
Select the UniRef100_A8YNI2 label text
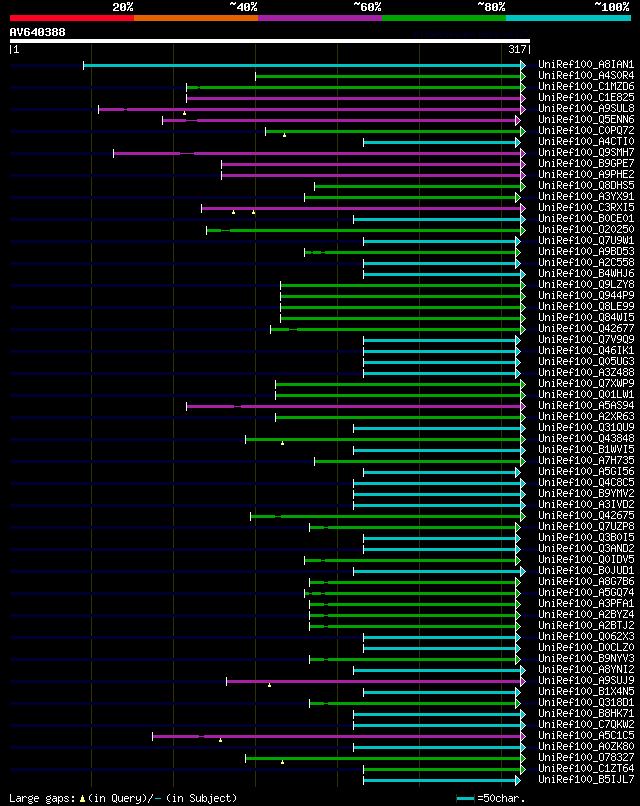[x=586, y=669]
